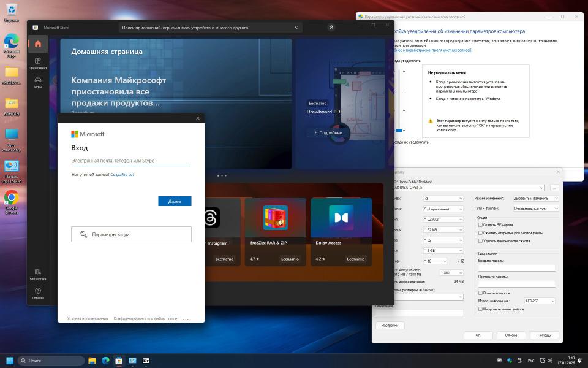Open the 7-Zip icon on the taskbar
588x368 pixels.
click(146, 361)
